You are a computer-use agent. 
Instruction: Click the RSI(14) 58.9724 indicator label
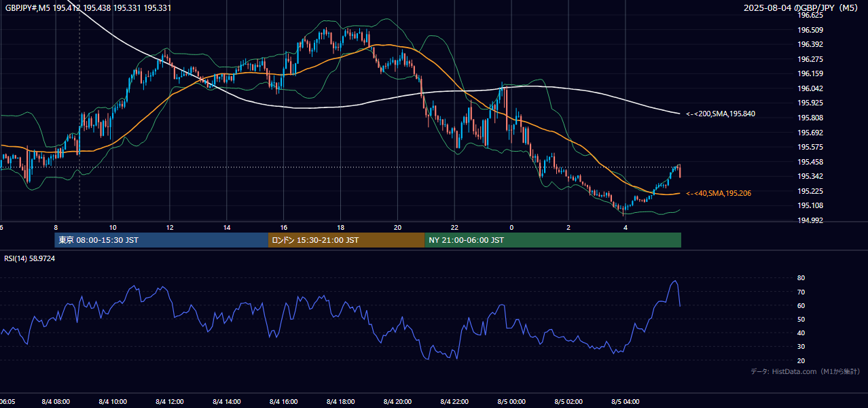[x=30, y=258]
